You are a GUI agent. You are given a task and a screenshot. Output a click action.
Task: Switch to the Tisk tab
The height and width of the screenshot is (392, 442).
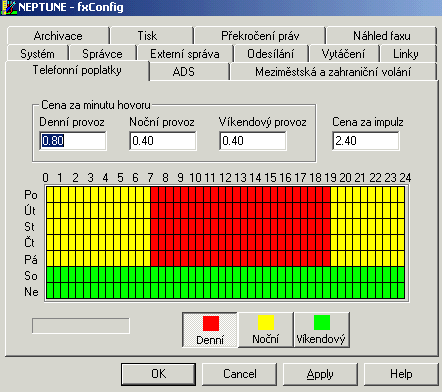[152, 36]
